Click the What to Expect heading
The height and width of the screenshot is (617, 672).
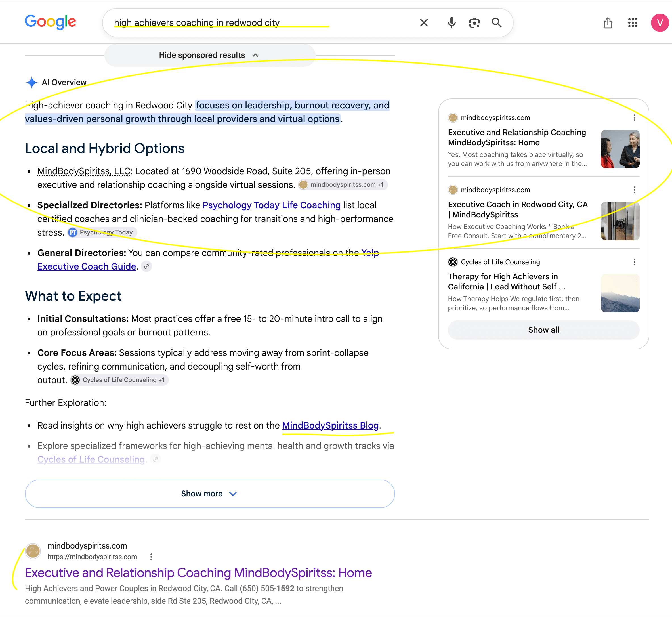pos(73,296)
